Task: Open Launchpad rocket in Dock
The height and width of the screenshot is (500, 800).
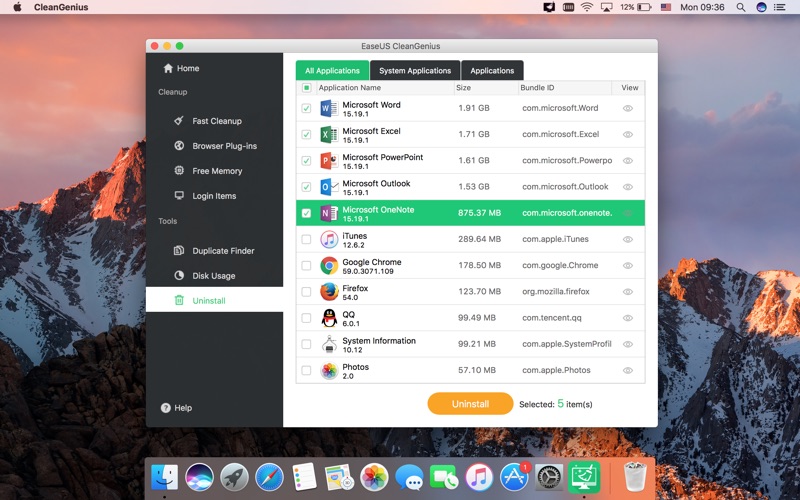Action: (234, 477)
